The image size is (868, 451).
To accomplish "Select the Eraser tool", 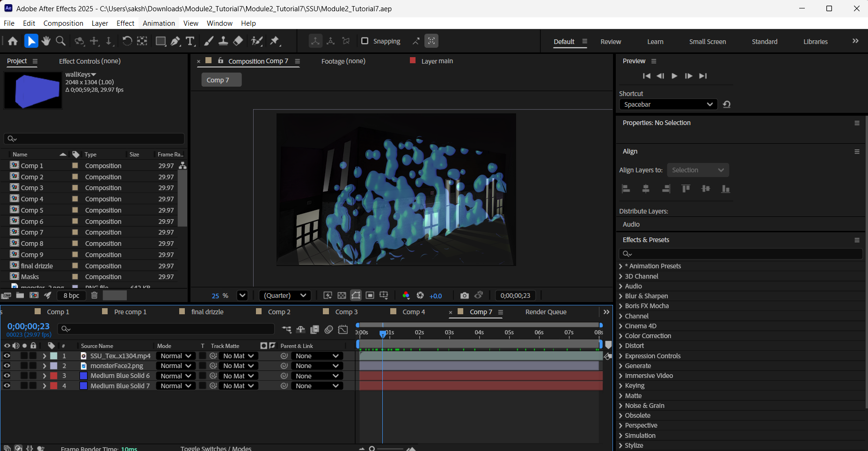I will [x=238, y=41].
